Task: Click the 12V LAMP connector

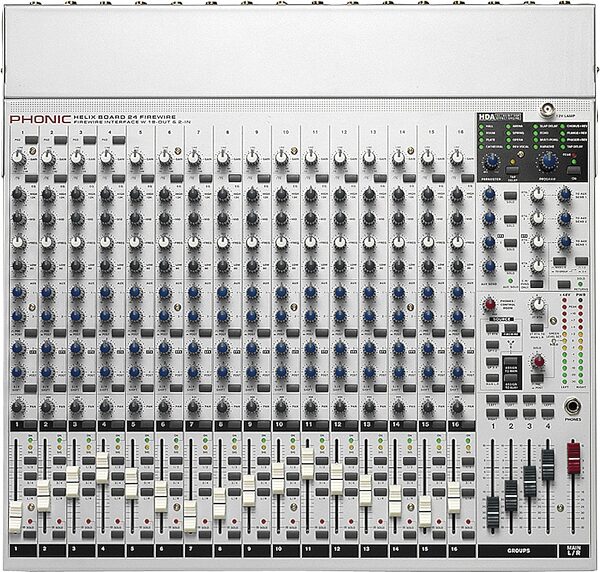Action: [x=547, y=110]
